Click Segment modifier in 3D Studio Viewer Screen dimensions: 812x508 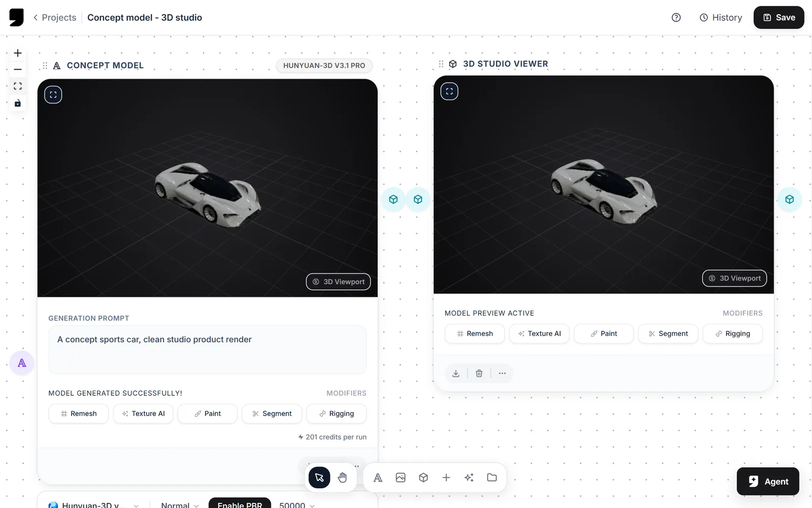(x=668, y=334)
